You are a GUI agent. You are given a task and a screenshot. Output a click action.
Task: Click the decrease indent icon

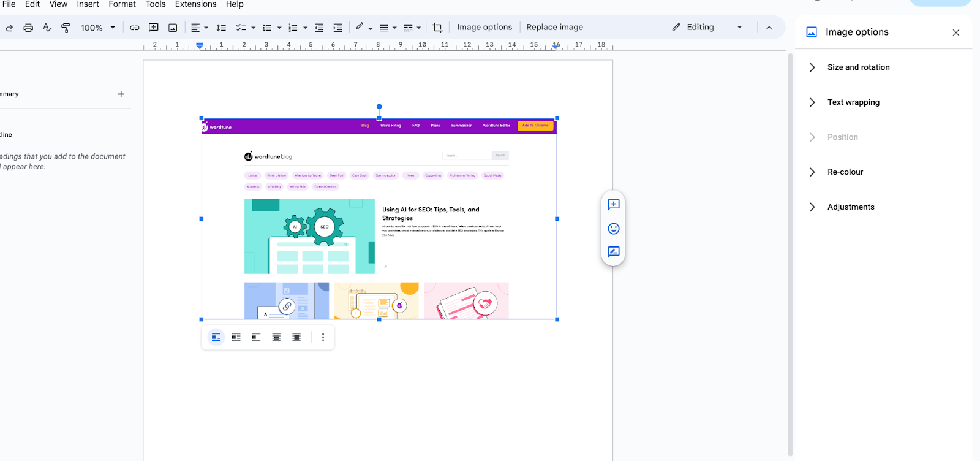click(319, 28)
